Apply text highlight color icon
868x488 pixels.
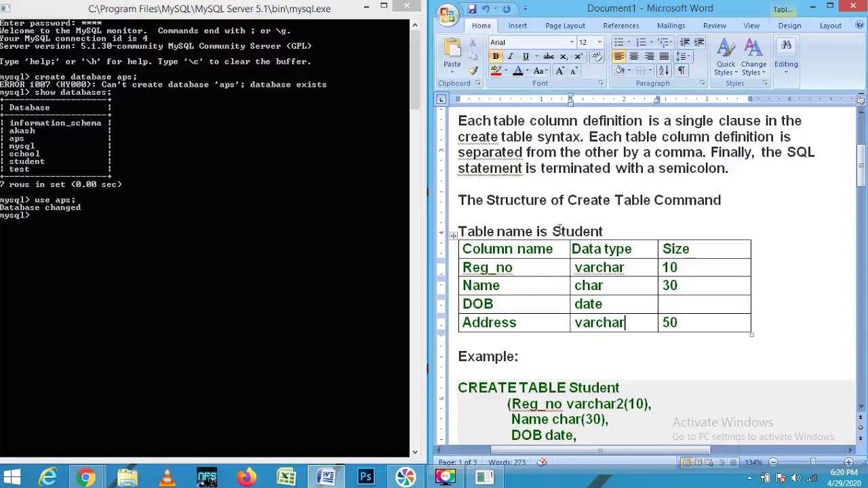click(496, 70)
